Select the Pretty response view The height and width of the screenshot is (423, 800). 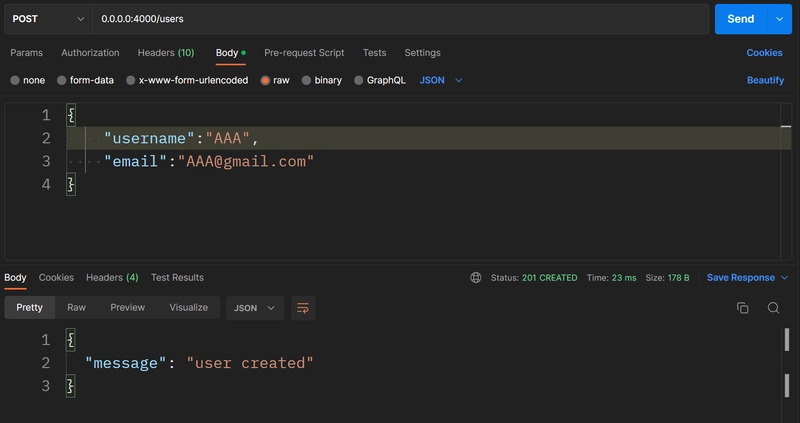click(x=30, y=308)
